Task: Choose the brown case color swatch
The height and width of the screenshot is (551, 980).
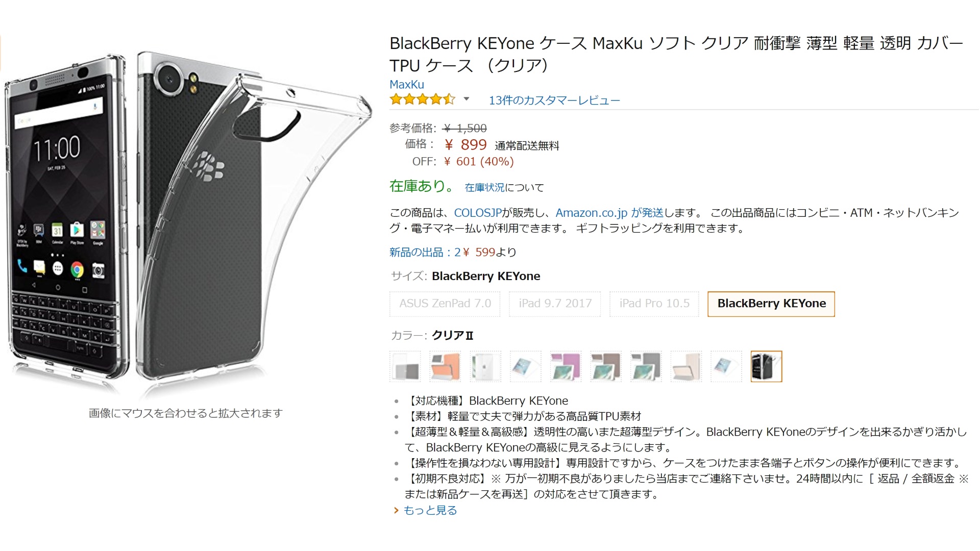Action: pyautogui.click(x=605, y=366)
